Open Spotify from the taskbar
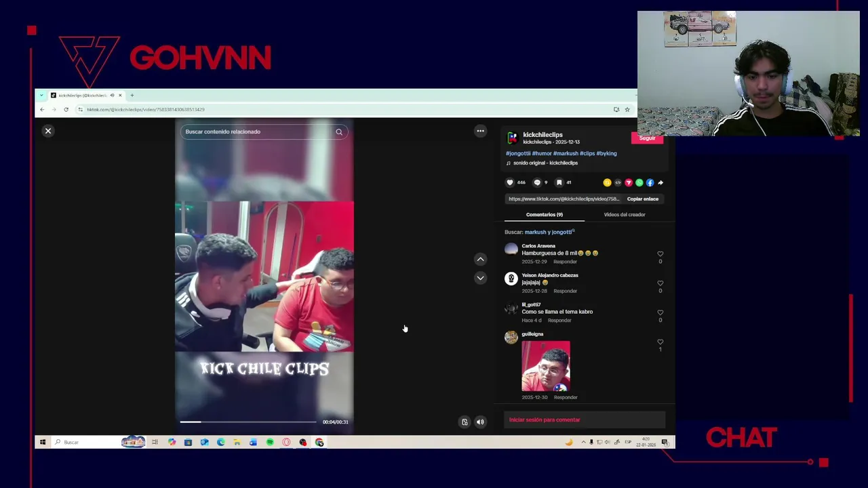 270,443
